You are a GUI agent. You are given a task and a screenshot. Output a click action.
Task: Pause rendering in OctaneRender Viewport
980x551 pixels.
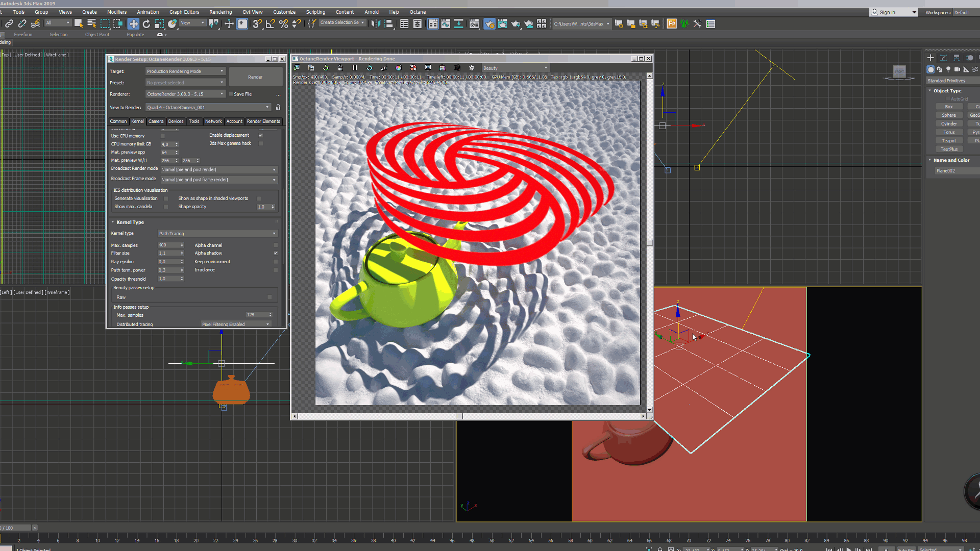pyautogui.click(x=355, y=68)
